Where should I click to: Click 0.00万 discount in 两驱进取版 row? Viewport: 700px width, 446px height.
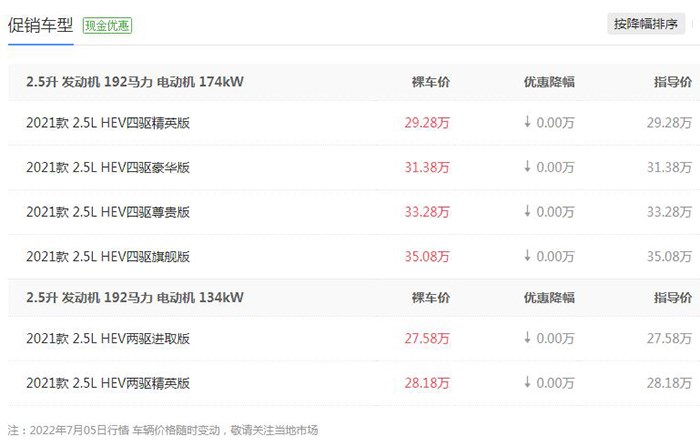tap(555, 338)
